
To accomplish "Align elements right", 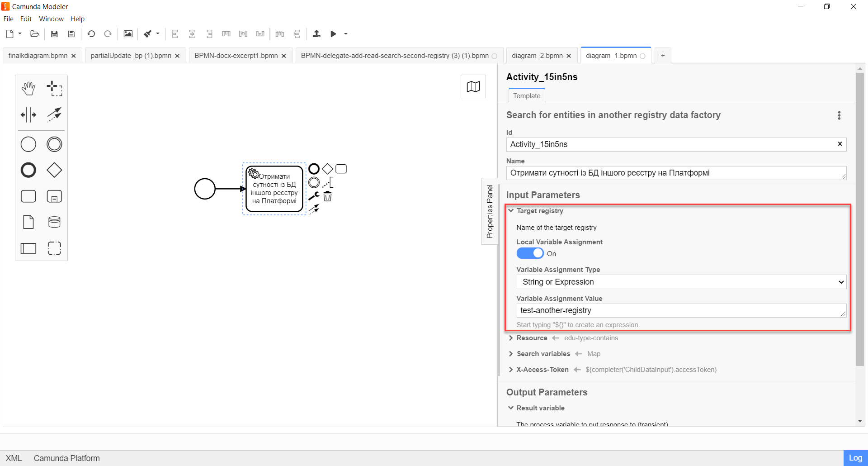I will pyautogui.click(x=209, y=34).
